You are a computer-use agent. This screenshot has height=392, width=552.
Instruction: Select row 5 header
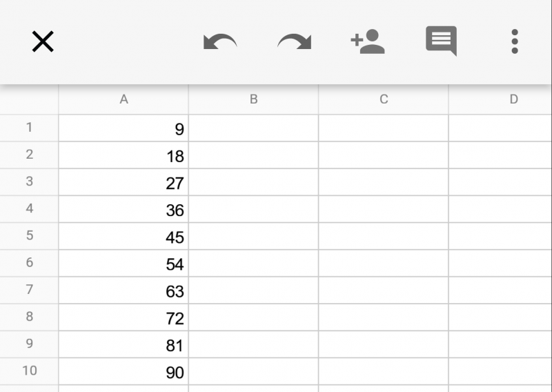[29, 236]
